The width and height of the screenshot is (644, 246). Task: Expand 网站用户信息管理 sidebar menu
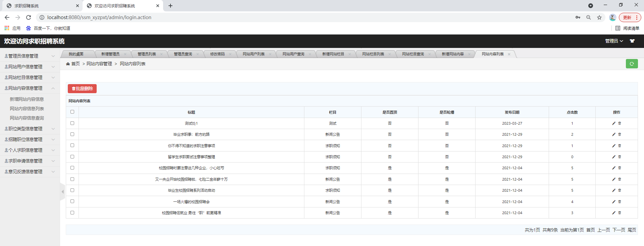pyautogui.click(x=30, y=67)
